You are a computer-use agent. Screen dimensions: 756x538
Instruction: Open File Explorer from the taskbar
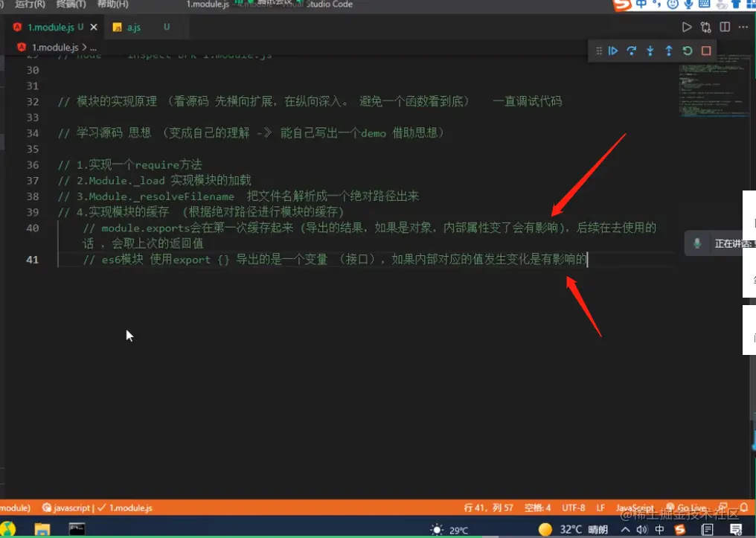42,529
